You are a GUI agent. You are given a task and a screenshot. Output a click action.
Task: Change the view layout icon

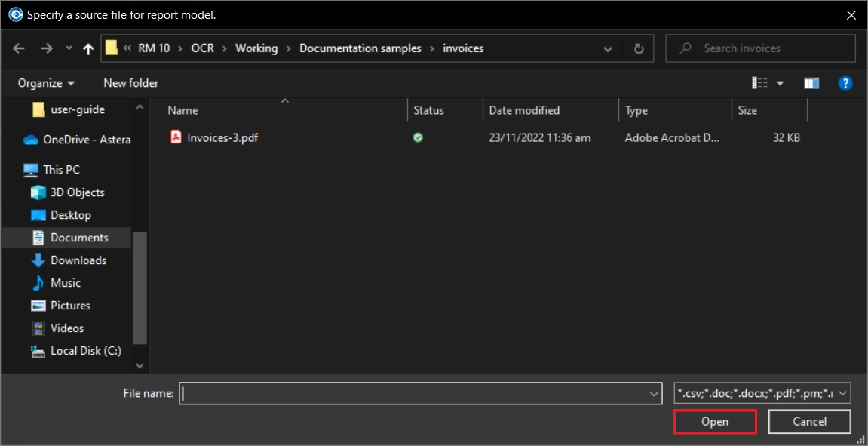coord(759,83)
